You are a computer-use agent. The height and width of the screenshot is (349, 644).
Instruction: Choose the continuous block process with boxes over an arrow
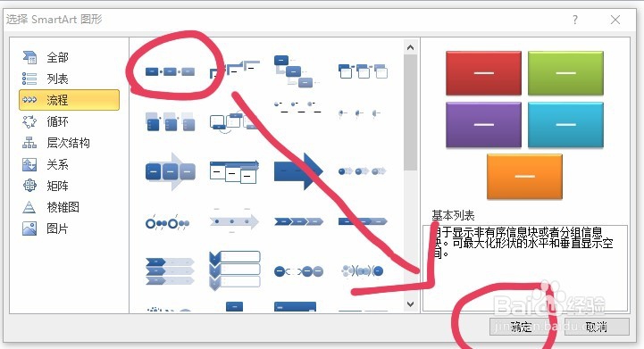(x=170, y=171)
